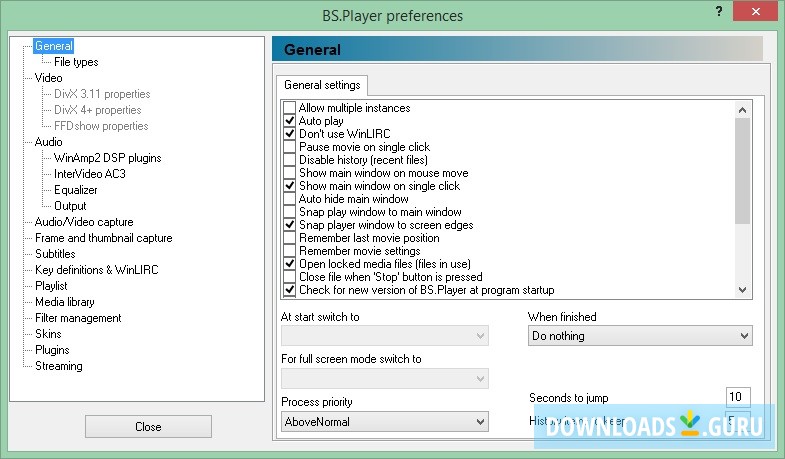The height and width of the screenshot is (459, 785).
Task: Open the Process priority dropdown
Action: click(x=384, y=421)
